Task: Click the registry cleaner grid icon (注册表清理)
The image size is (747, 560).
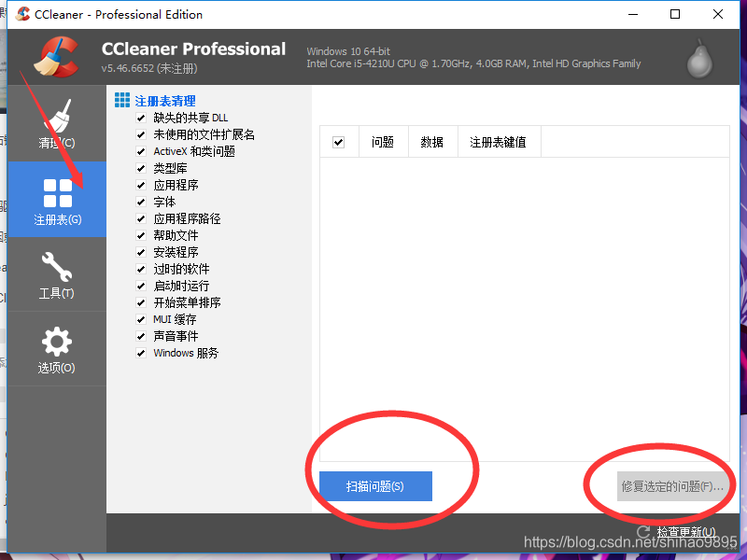Action: coord(122,100)
